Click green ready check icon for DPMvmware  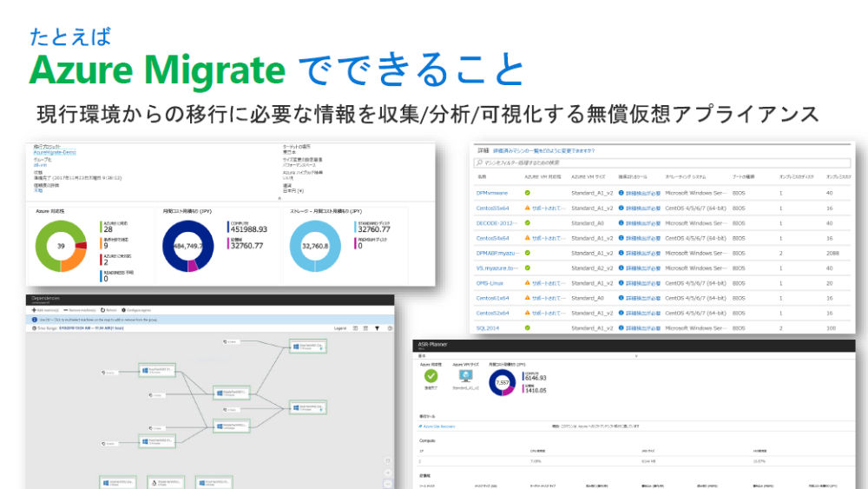528,194
